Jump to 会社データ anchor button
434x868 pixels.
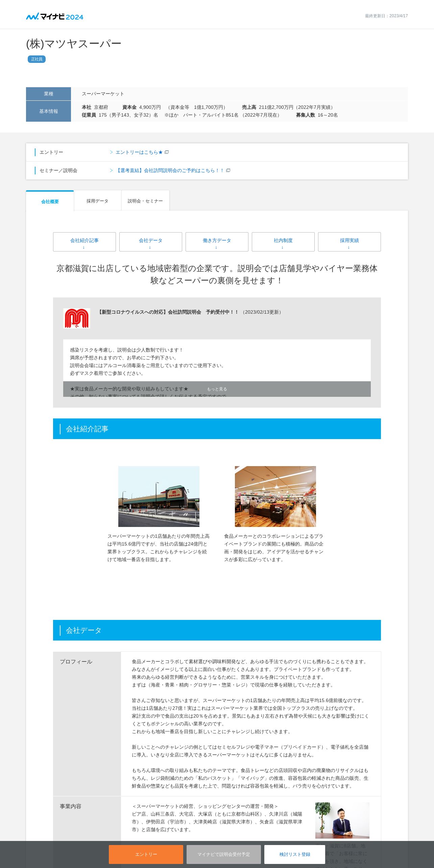click(x=151, y=242)
